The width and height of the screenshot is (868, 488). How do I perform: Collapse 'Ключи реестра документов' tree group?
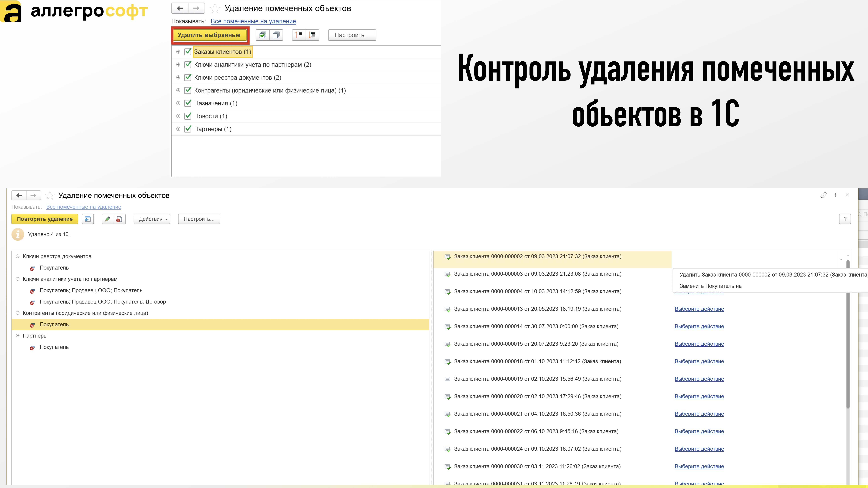click(x=17, y=256)
